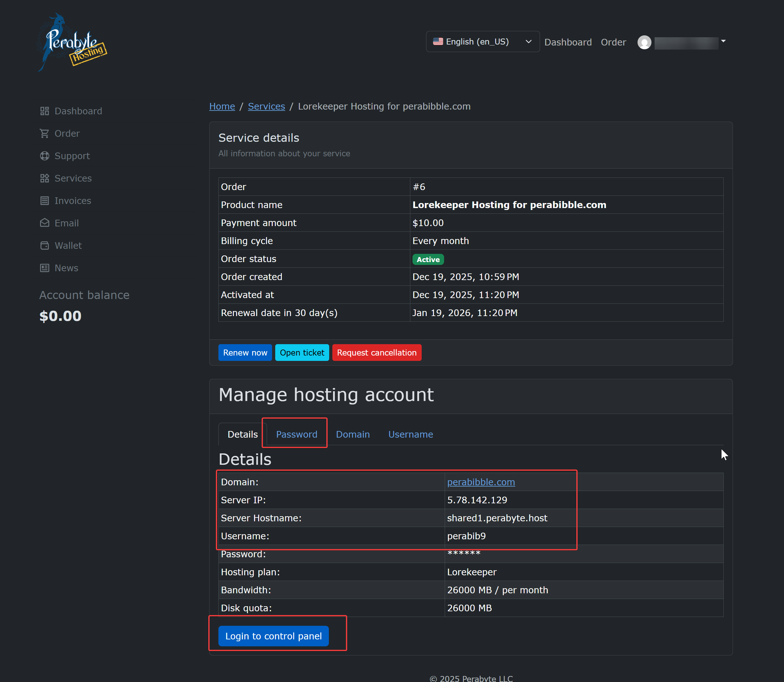Click the Wallet icon in sidebar

pos(45,245)
